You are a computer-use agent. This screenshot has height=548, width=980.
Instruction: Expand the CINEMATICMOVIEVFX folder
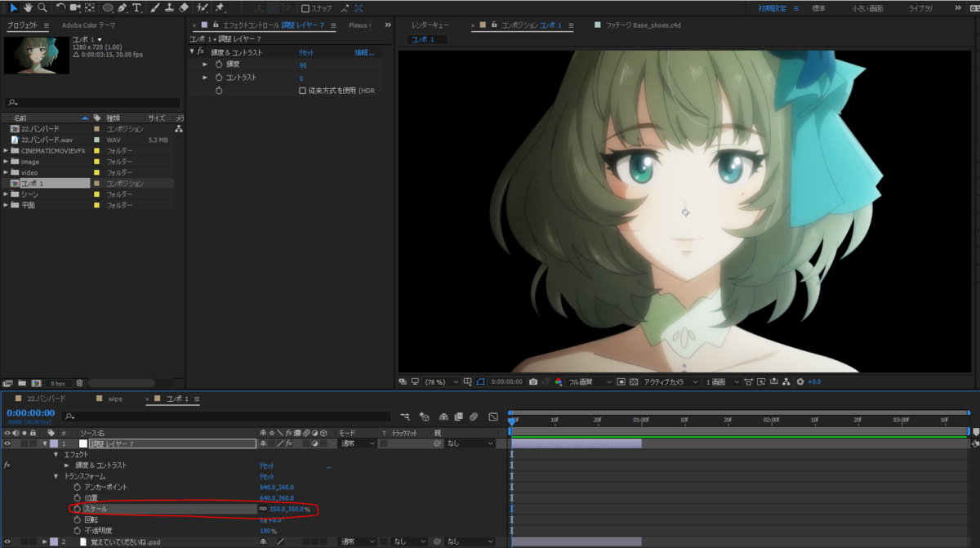tap(7, 151)
